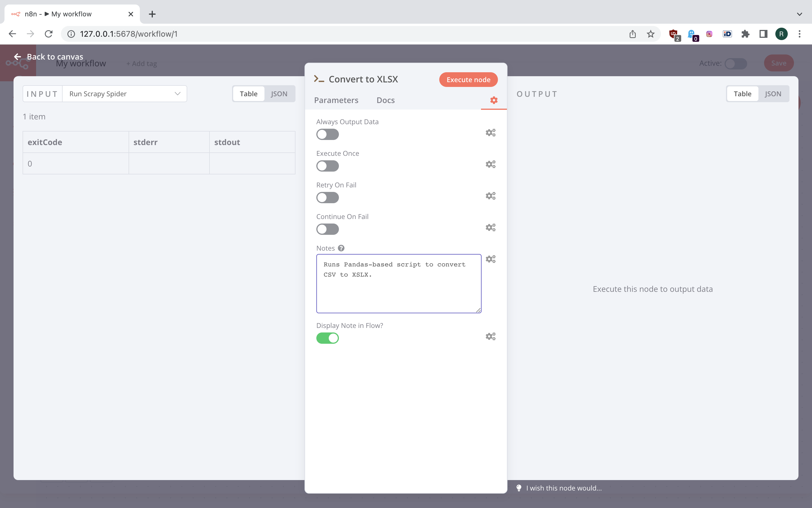The image size is (812, 508).
Task: Click the Save workflow button
Action: [779, 63]
